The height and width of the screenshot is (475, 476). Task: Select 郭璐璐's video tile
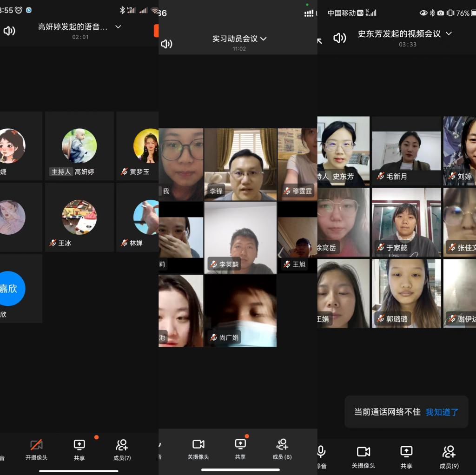click(406, 293)
